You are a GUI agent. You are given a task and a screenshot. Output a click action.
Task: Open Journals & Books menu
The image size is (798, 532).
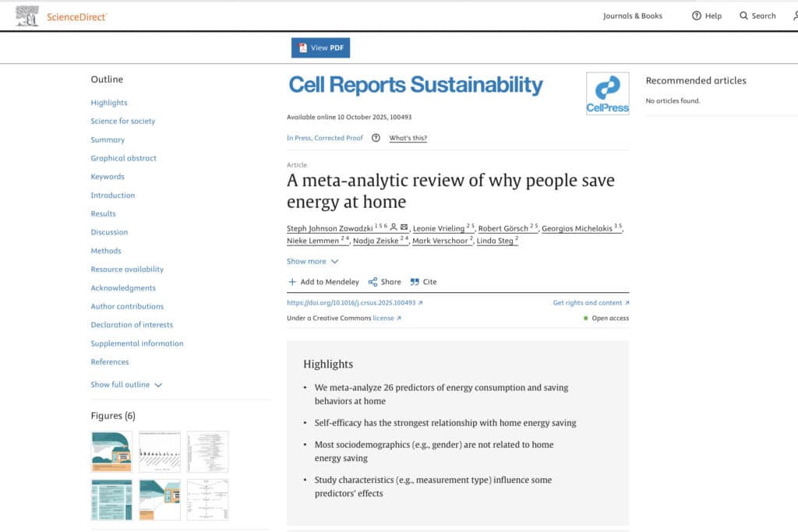[632, 16]
